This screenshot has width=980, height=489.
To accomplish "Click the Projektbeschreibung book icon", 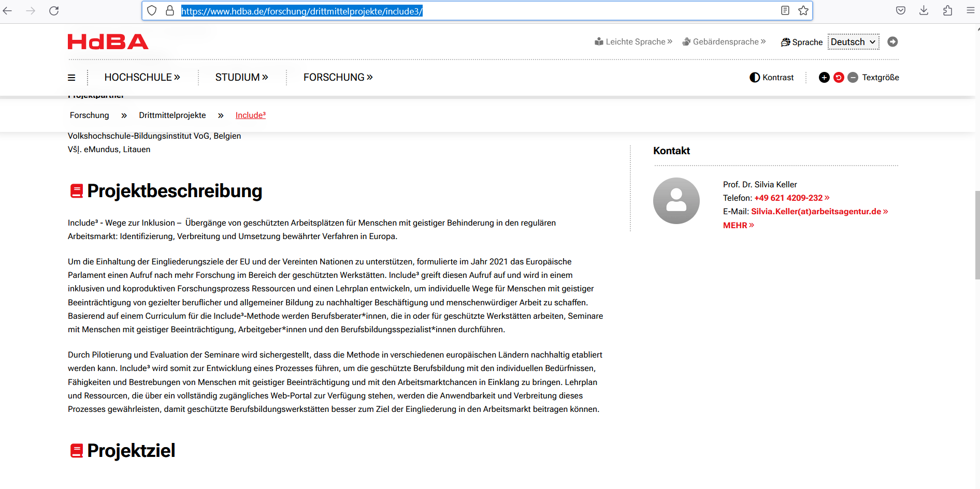I will pyautogui.click(x=77, y=191).
